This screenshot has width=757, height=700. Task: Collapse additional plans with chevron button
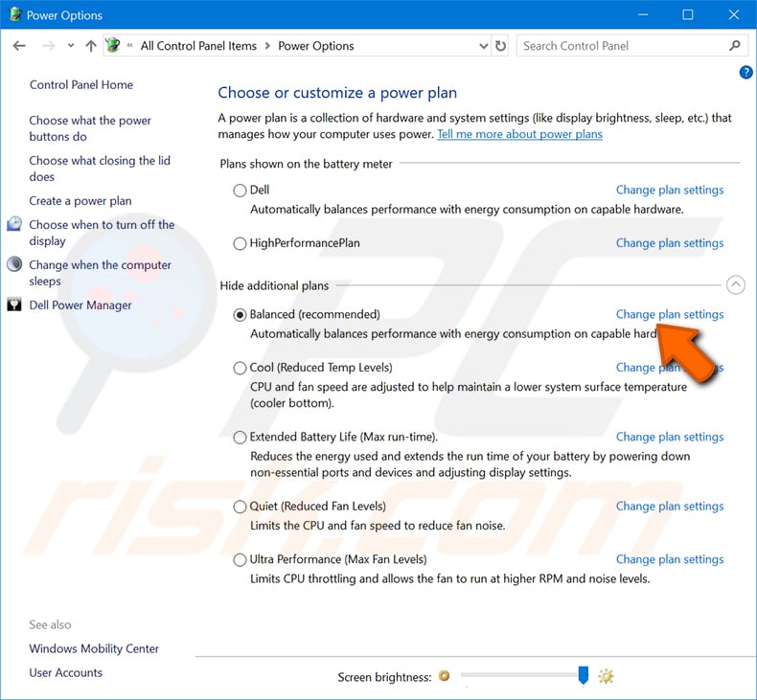coord(735,285)
